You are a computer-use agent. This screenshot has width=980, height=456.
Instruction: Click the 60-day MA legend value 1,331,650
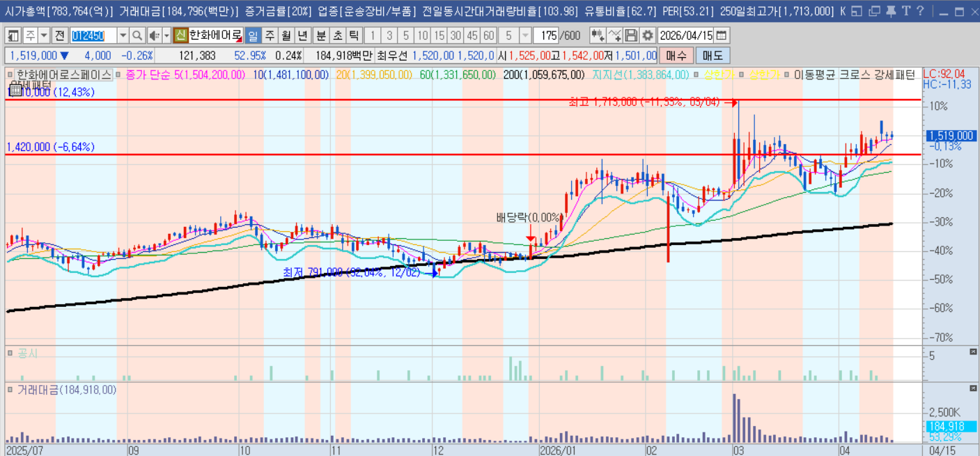click(x=458, y=74)
